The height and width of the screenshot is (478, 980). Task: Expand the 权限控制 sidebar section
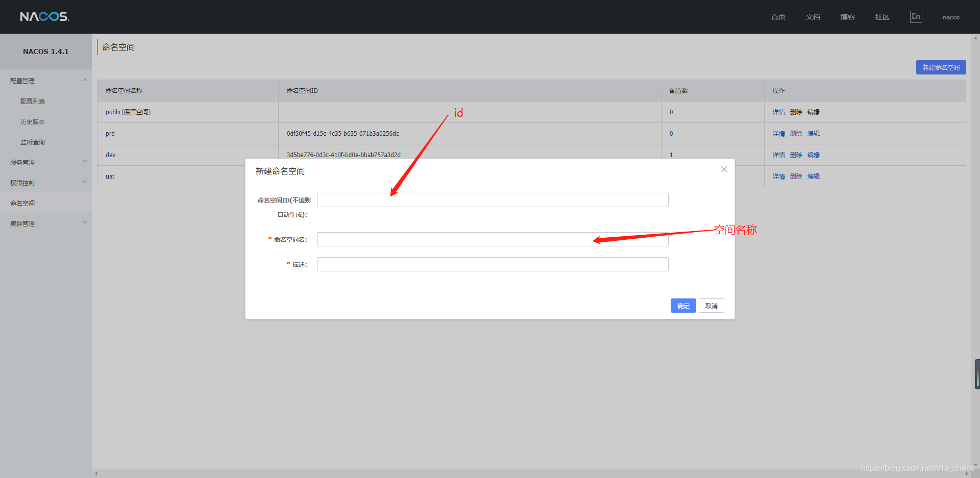click(x=46, y=183)
